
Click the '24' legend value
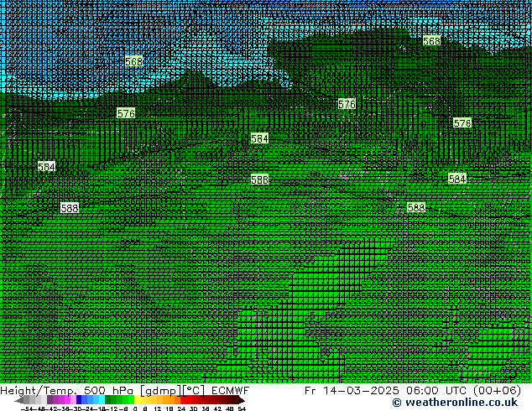point(181,408)
